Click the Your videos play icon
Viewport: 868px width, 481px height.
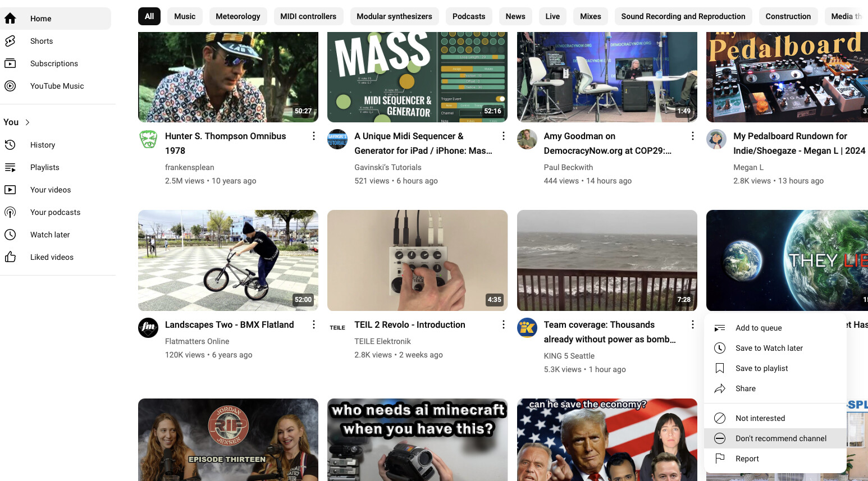coord(10,190)
